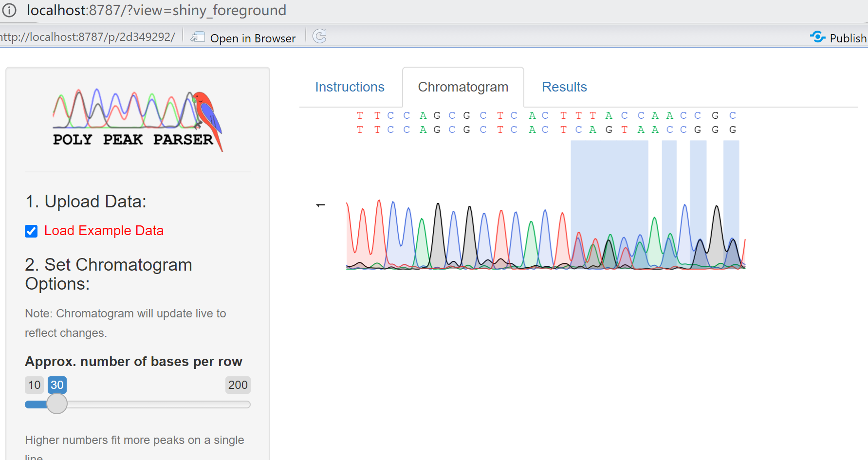
Task: Click the Publish eye icon
Action: click(x=817, y=37)
